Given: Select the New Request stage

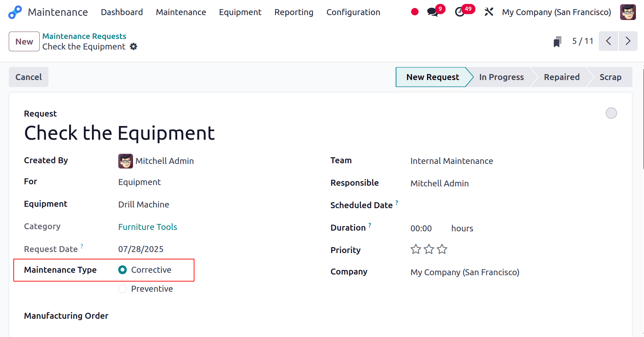Looking at the screenshot, I should coord(433,77).
